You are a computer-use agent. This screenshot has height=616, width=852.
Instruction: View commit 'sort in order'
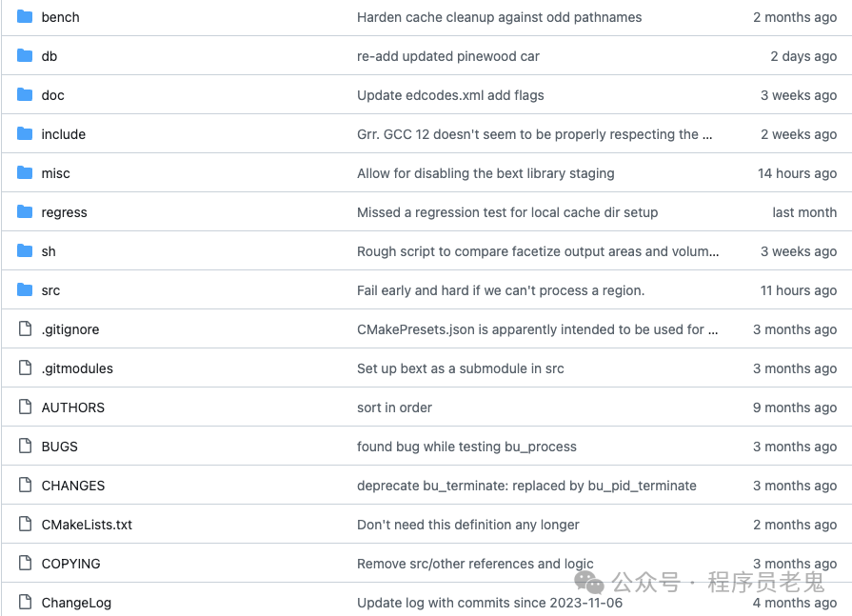point(394,407)
